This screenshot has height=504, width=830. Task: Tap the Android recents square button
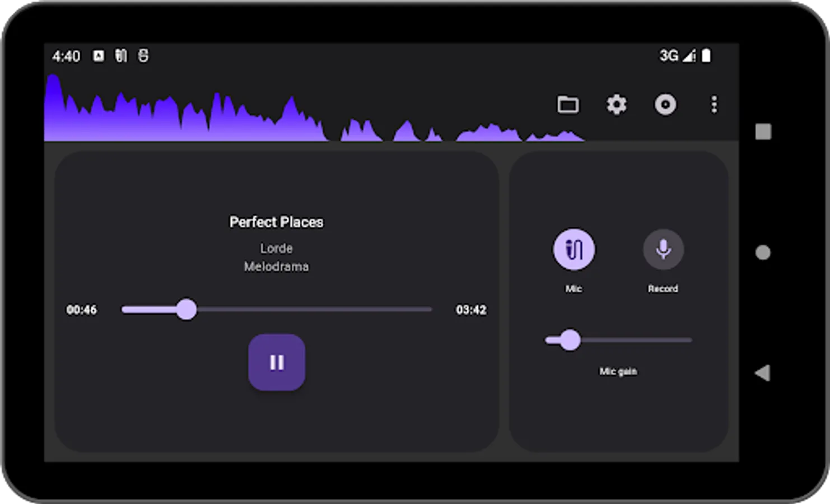point(763,132)
